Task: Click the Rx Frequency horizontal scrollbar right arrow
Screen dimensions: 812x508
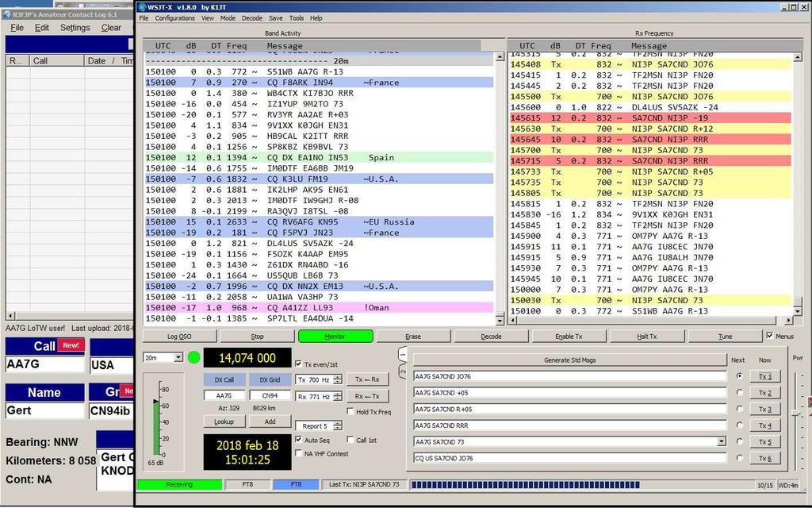Action: [x=789, y=321]
